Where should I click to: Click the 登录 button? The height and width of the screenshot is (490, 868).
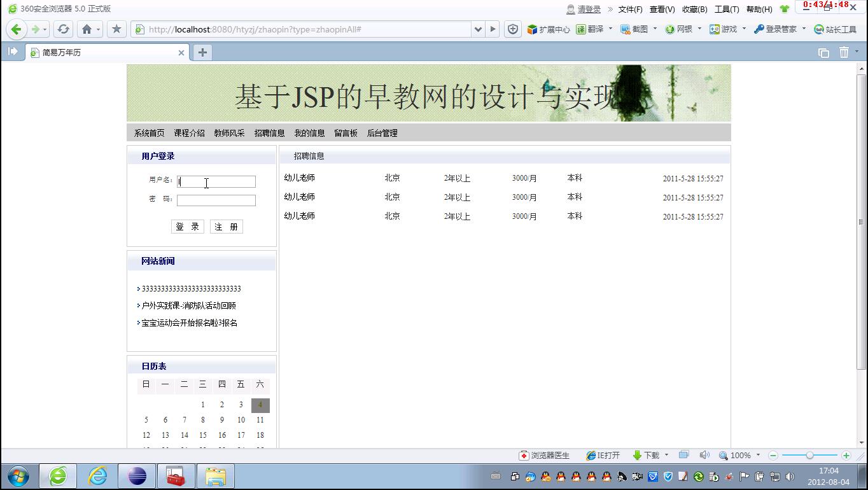[x=188, y=227]
